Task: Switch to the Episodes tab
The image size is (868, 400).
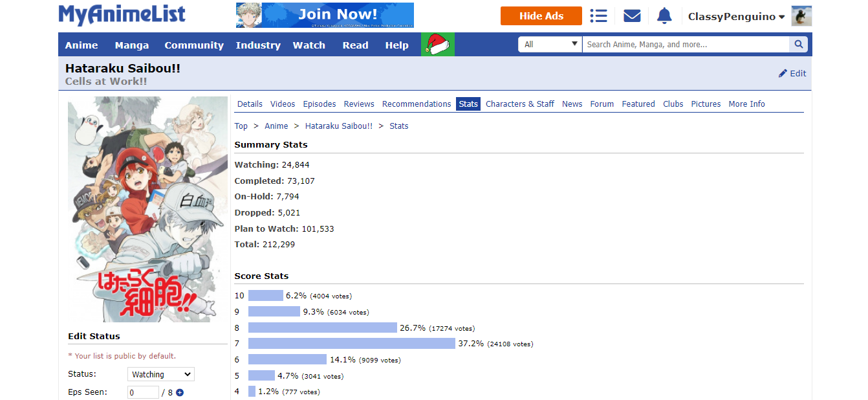Action: [320, 104]
